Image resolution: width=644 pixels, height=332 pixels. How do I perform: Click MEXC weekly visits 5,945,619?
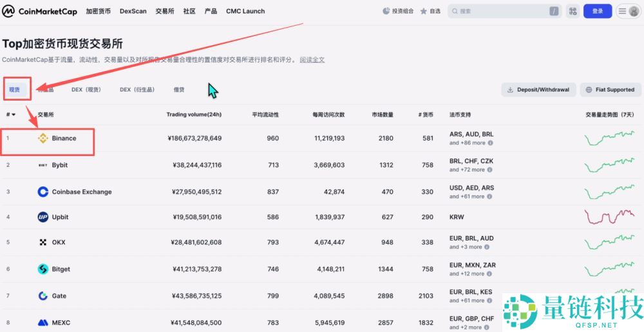click(x=329, y=322)
